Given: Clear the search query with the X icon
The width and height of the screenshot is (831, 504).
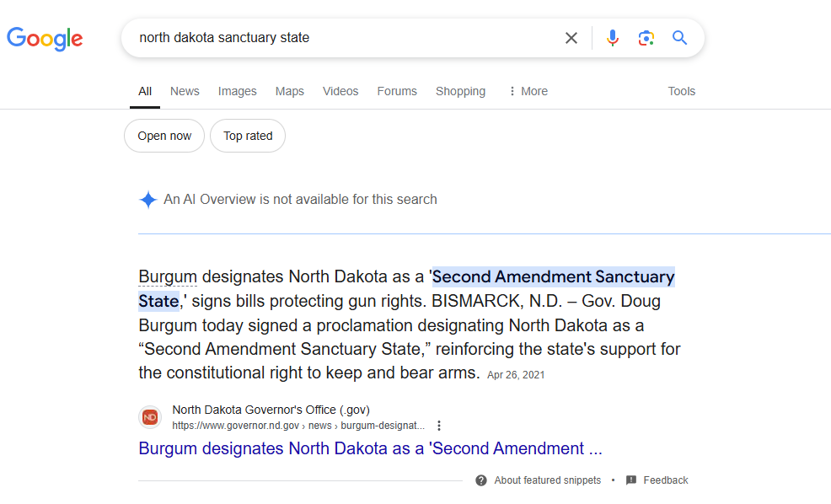Looking at the screenshot, I should tap(571, 38).
